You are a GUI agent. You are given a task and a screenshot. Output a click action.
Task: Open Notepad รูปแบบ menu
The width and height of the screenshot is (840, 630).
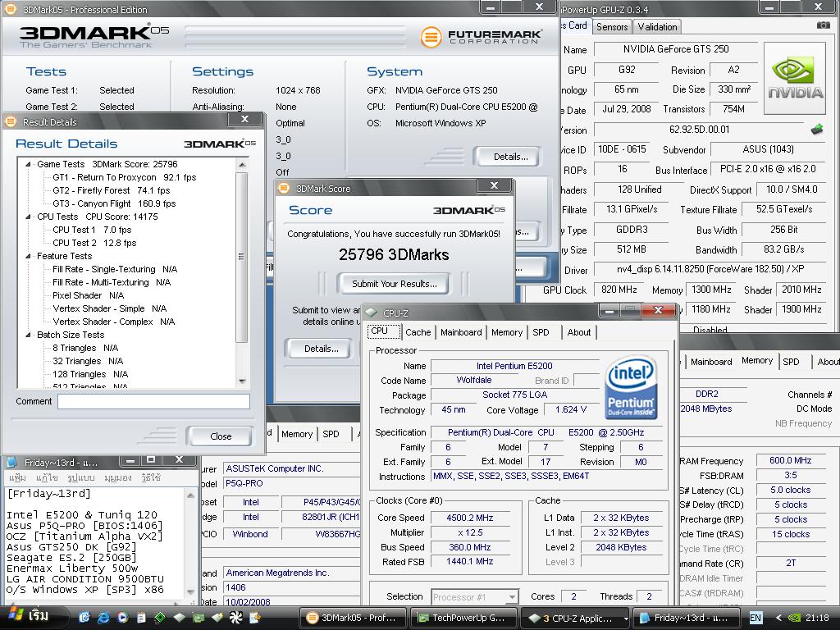click(x=81, y=477)
